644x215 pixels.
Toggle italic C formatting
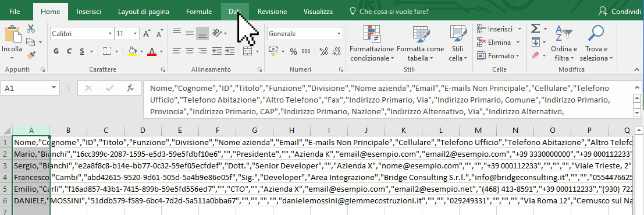point(69,51)
